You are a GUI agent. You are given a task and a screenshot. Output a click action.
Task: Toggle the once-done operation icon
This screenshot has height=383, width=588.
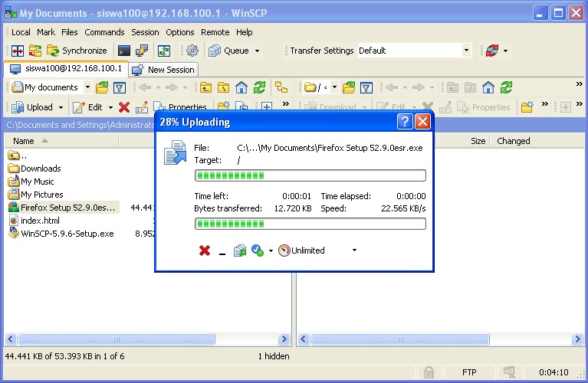(x=258, y=250)
